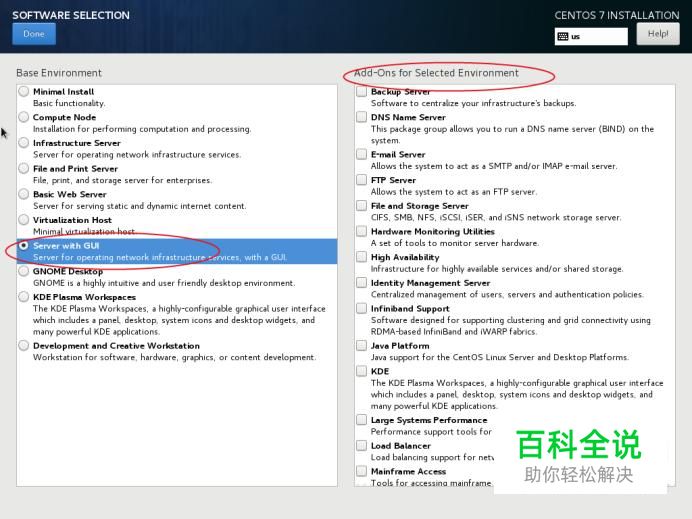Enable FTP Server add-on

click(361, 180)
